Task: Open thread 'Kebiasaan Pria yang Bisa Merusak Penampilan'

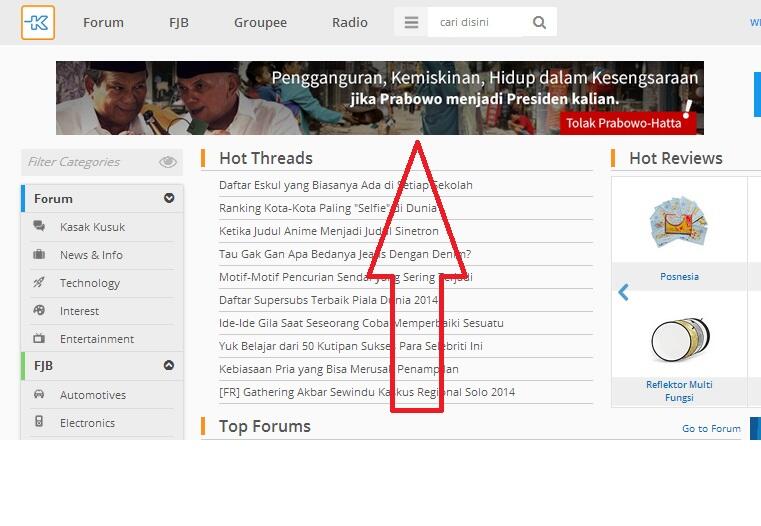Action: pos(338,369)
